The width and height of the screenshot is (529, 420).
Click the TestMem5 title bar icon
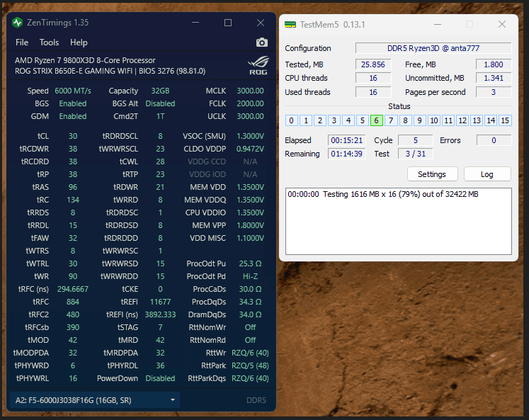click(x=290, y=24)
